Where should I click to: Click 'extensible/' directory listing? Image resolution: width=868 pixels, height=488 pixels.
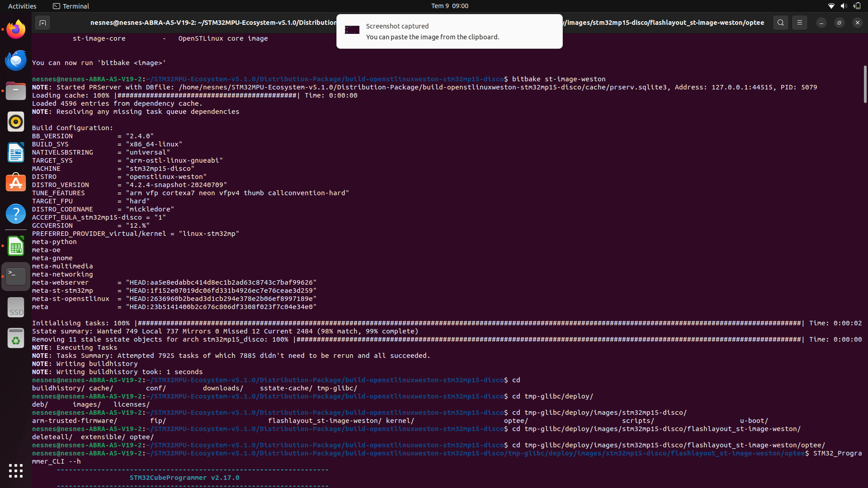pyautogui.click(x=103, y=437)
